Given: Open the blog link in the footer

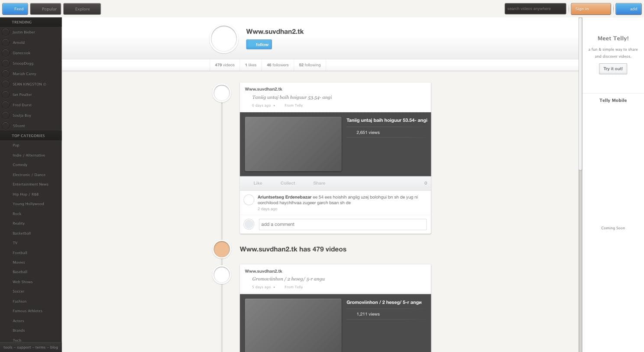Looking at the screenshot, I should [54, 347].
